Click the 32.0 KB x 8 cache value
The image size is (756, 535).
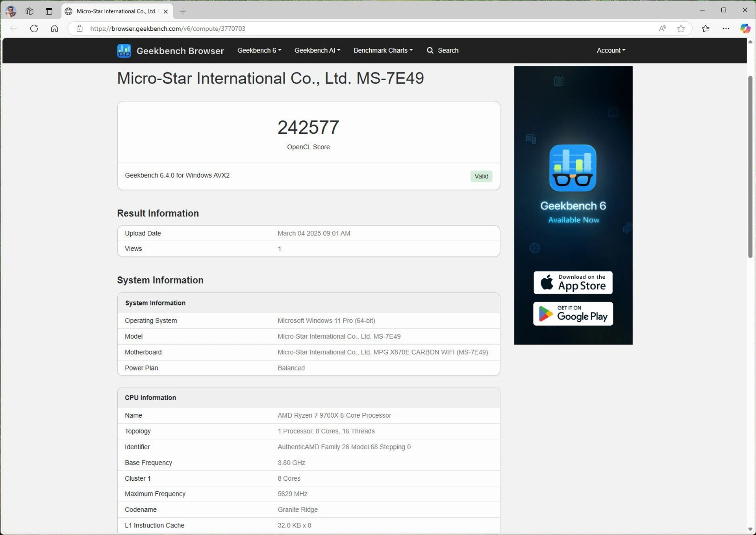pos(295,525)
